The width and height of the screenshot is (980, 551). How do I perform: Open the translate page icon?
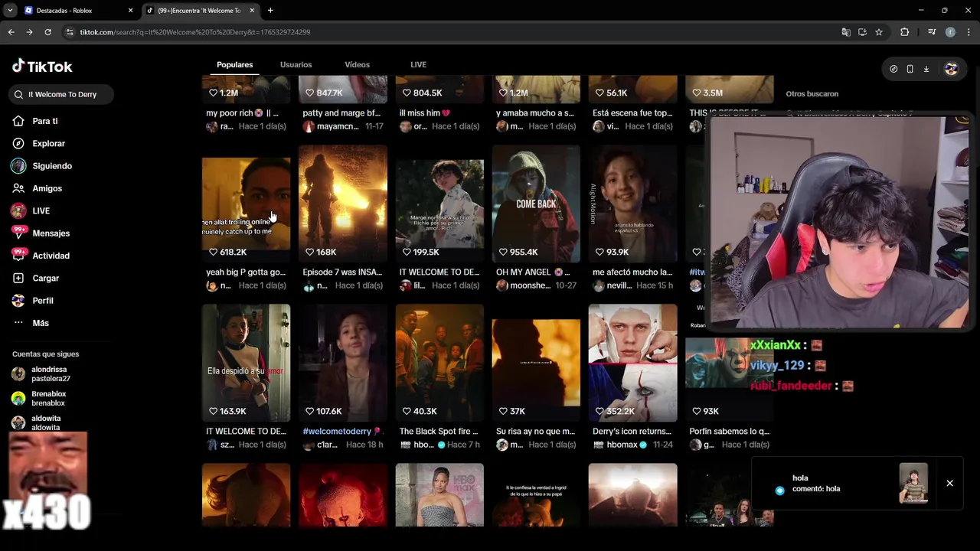pos(846,32)
